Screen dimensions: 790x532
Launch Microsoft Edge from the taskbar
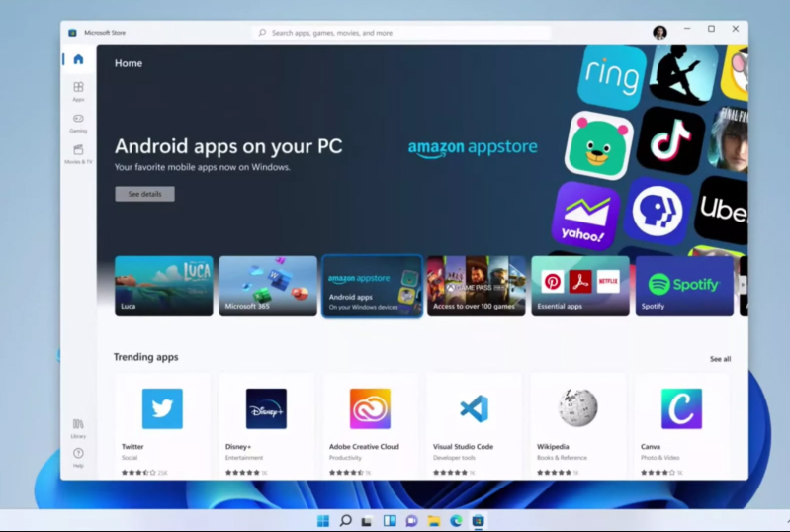pos(456,521)
